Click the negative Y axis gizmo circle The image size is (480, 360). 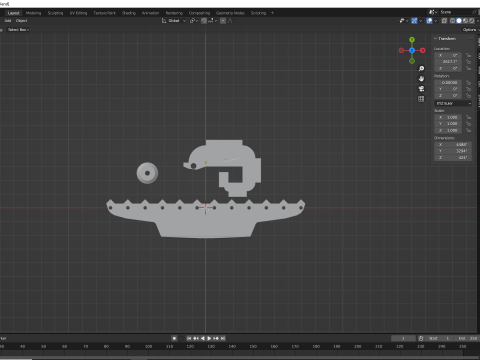coord(412,61)
